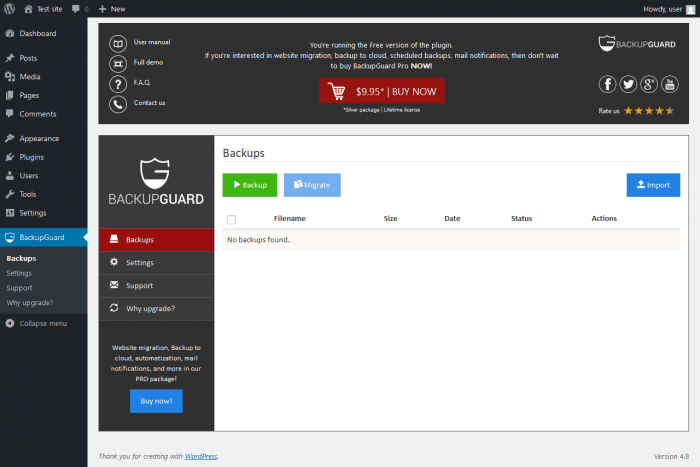700x467 pixels.
Task: Select BackupGuard in the admin sidebar
Action: pyautogui.click(x=42, y=238)
